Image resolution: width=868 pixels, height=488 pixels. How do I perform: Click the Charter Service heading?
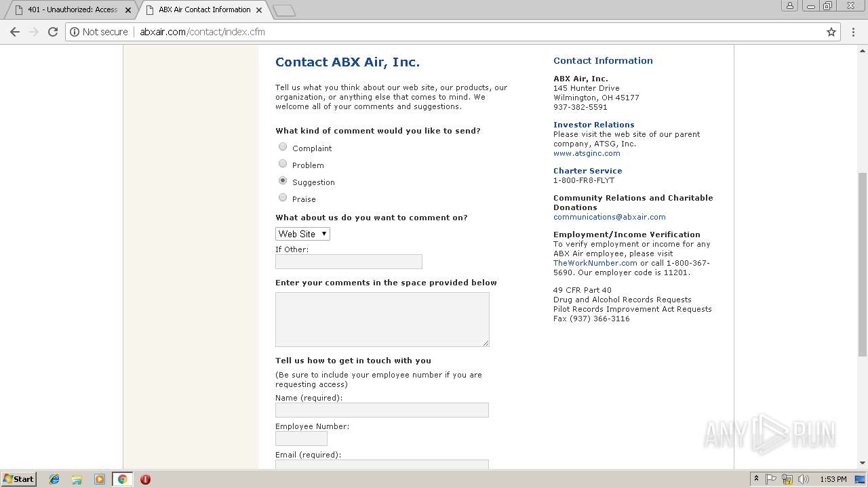(x=587, y=171)
